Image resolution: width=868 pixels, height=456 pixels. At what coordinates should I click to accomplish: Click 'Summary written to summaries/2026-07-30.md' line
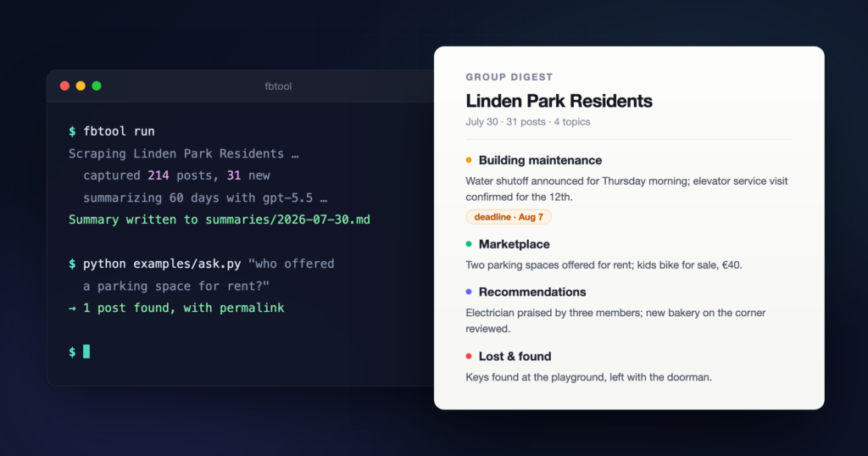click(220, 220)
